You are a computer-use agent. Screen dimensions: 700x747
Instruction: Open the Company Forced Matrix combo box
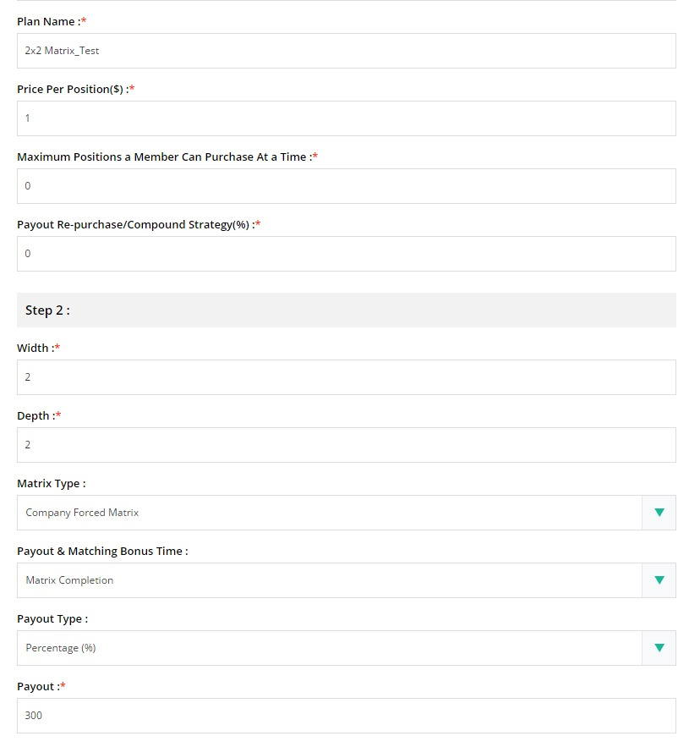346,513
